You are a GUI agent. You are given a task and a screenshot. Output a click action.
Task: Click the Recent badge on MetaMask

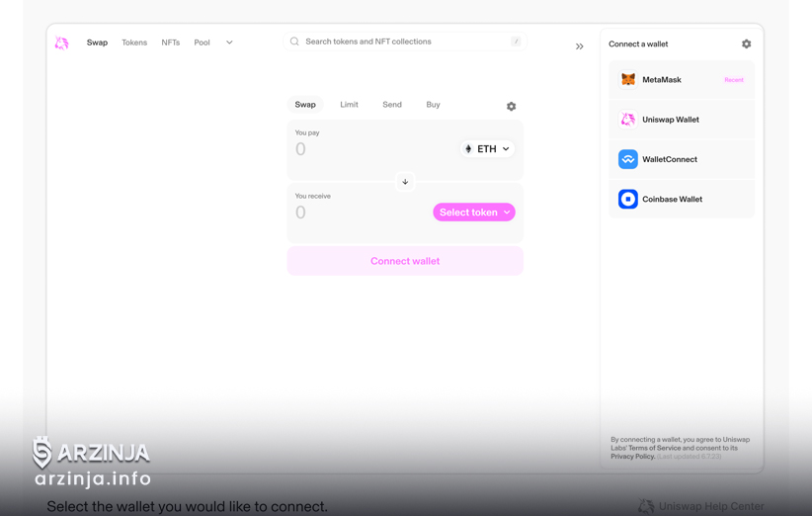[x=734, y=80]
